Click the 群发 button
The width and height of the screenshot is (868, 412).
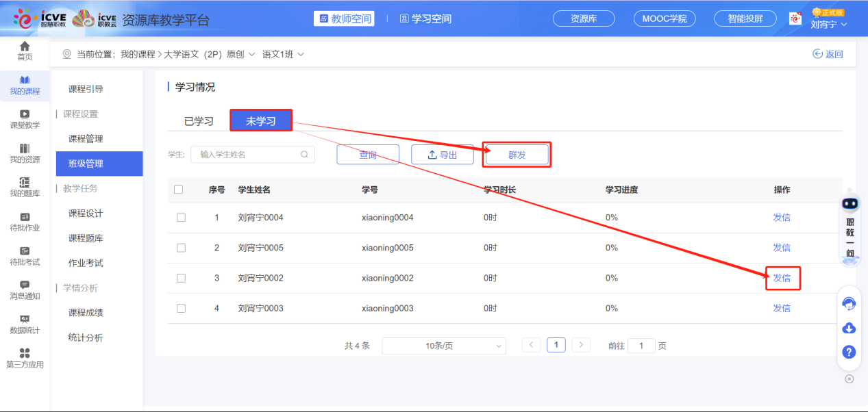[517, 155]
